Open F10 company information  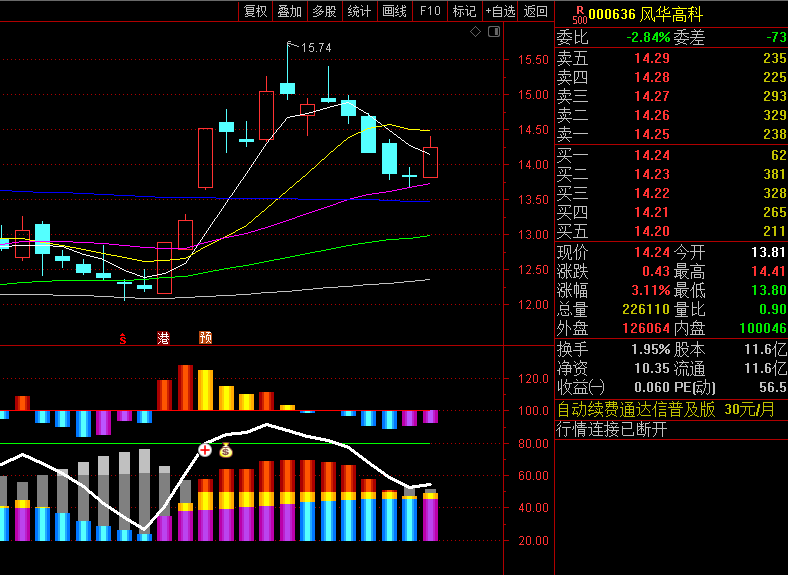430,11
